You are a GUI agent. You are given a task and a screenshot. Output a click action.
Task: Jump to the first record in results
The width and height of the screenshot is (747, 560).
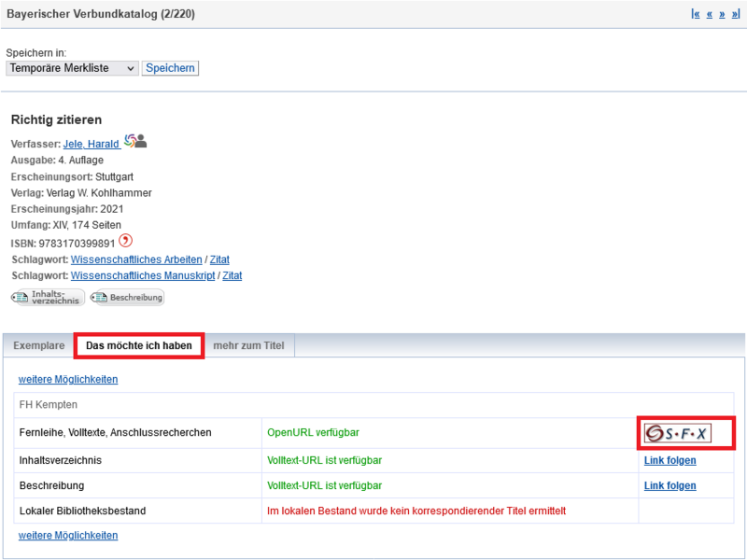point(696,15)
